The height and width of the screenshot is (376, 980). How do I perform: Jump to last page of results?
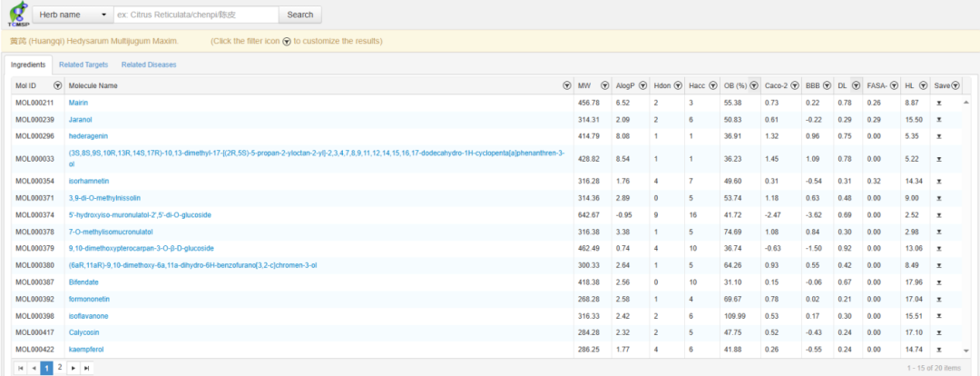tap(86, 368)
